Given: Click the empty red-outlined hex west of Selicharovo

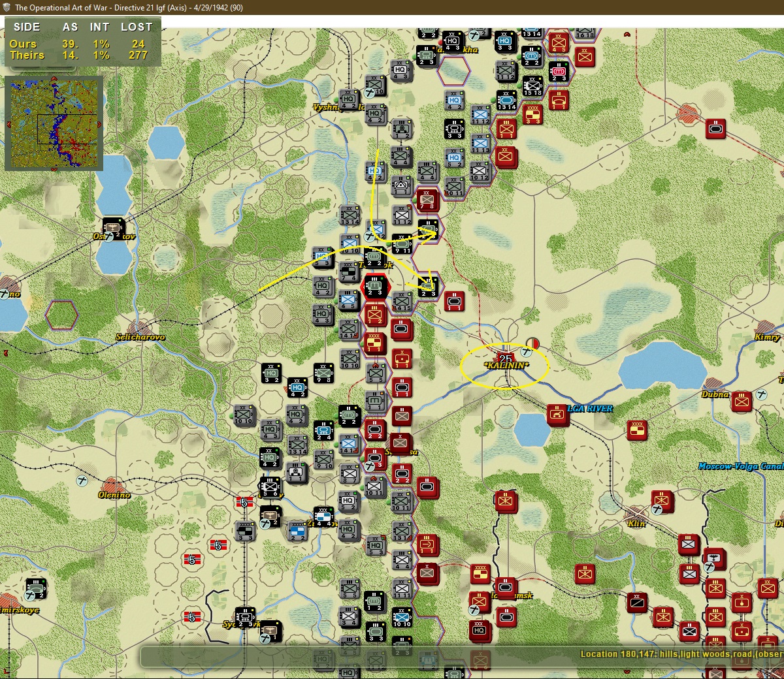Looking at the screenshot, I should point(61,315).
